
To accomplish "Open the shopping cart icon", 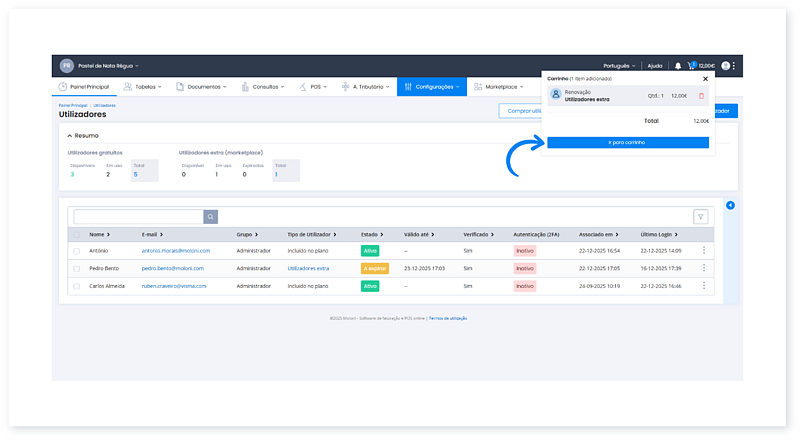I will 691,66.
